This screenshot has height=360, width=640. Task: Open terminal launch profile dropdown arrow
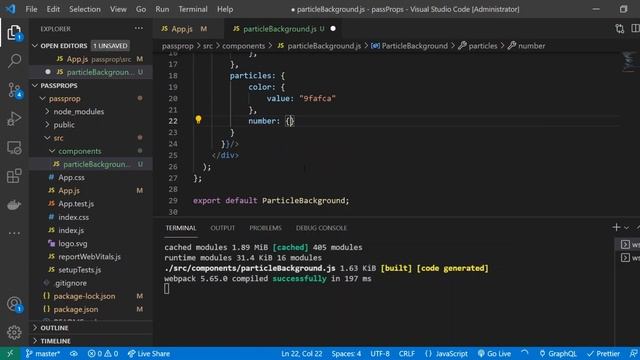click(x=627, y=227)
